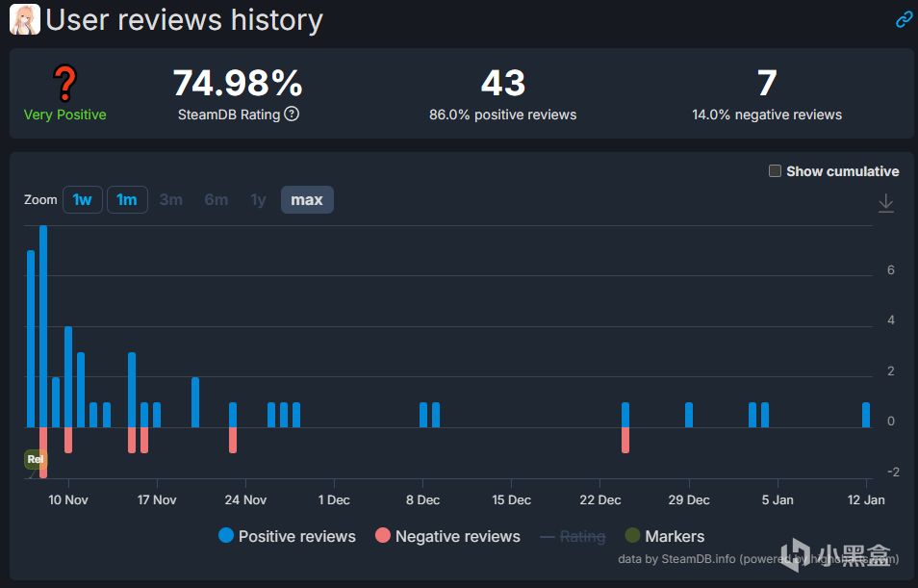Click the 74.98% rating value
This screenshot has width=918, height=588.
238,83
